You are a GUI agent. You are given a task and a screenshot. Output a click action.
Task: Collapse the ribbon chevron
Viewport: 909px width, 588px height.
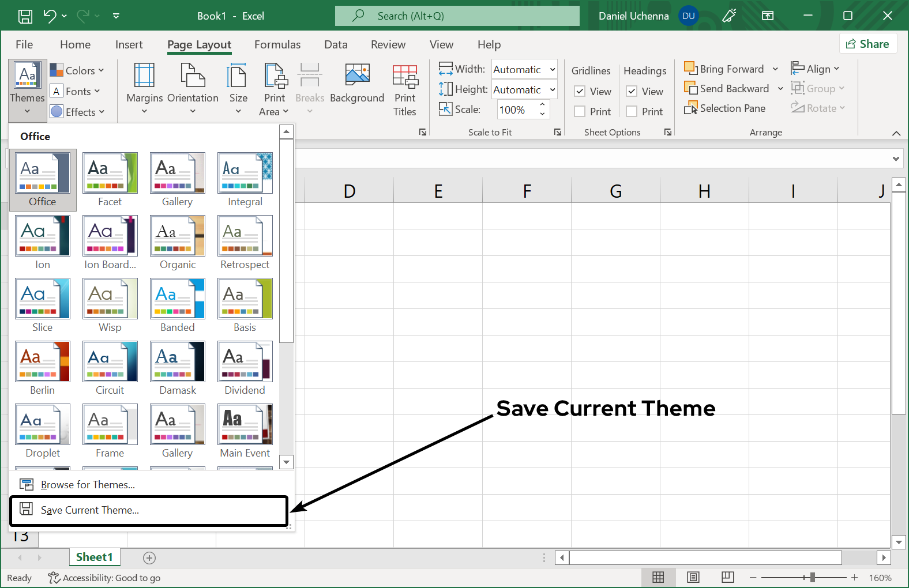click(896, 133)
